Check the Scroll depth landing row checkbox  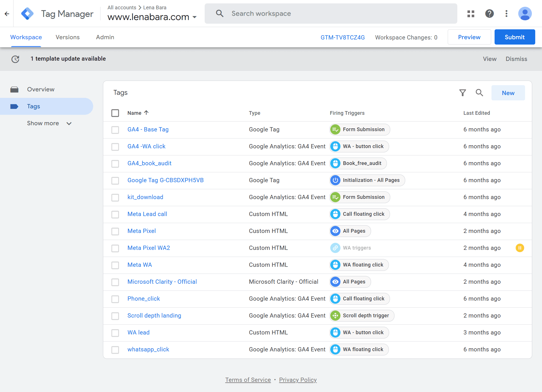coord(115,316)
